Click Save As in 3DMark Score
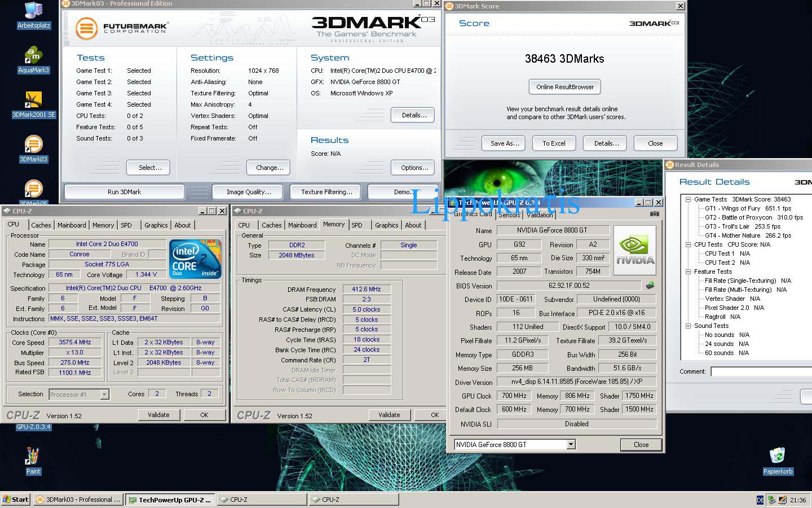This screenshot has width=812, height=508. tap(504, 143)
